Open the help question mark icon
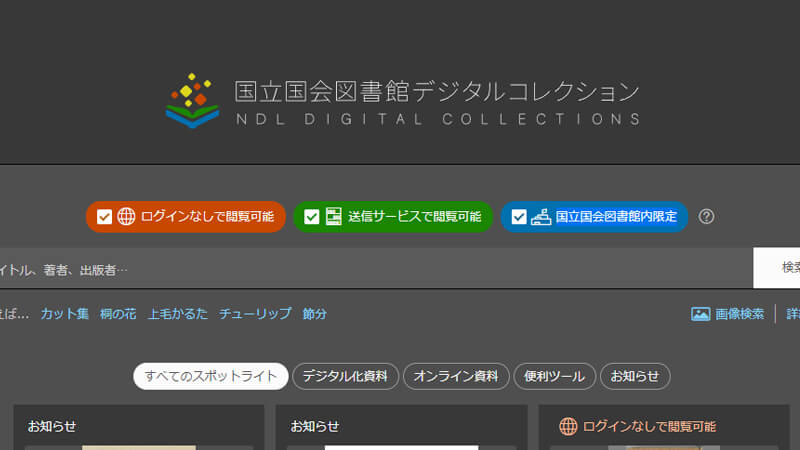Viewport: 800px width, 450px height. (706, 216)
